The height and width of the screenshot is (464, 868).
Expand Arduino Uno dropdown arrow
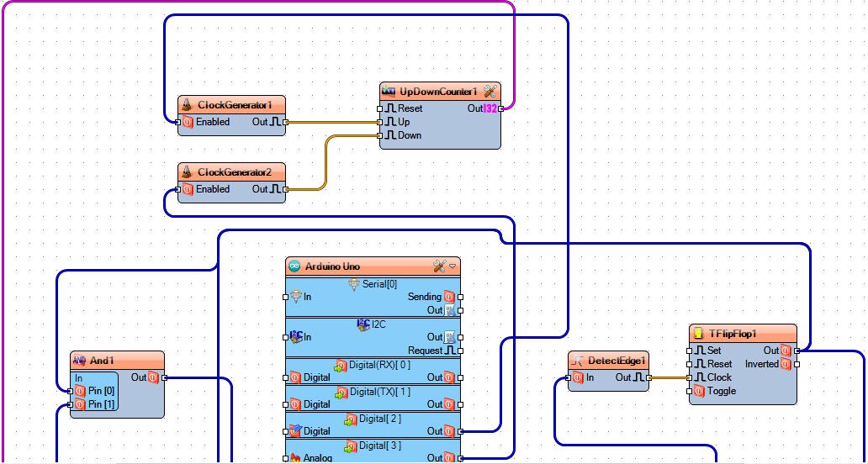point(453,266)
